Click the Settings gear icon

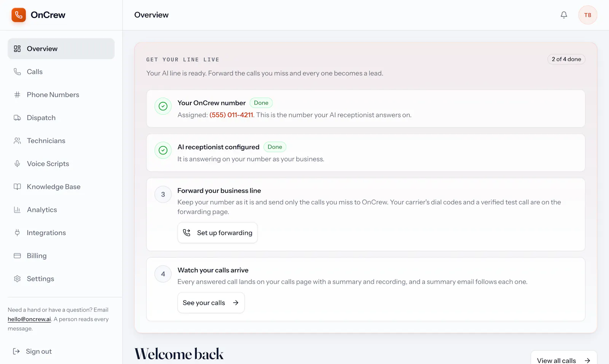17,279
